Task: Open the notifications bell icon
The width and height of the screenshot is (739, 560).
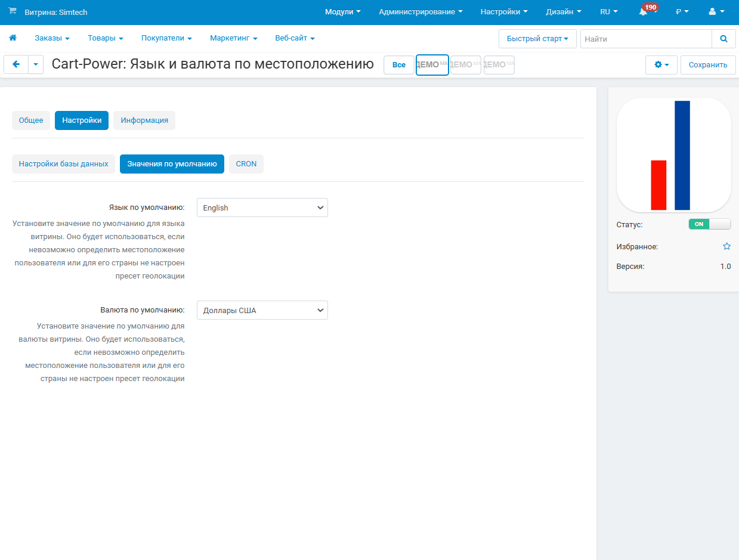Action: [x=643, y=12]
